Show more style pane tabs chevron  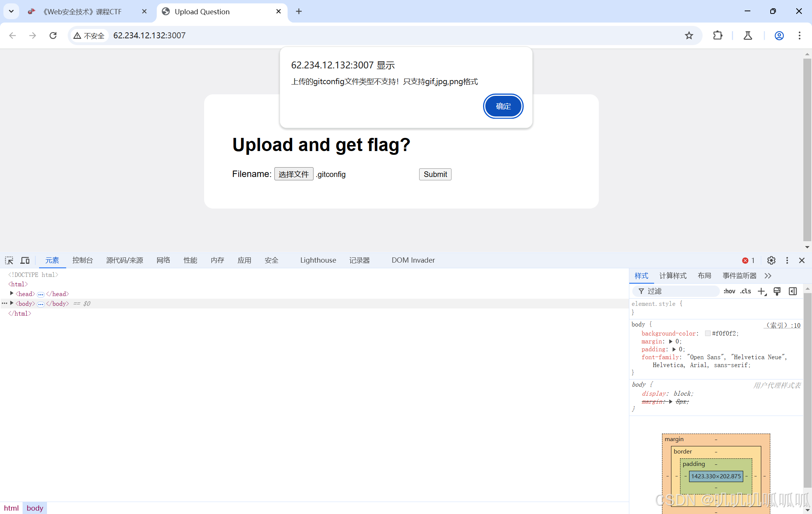pyautogui.click(x=768, y=276)
